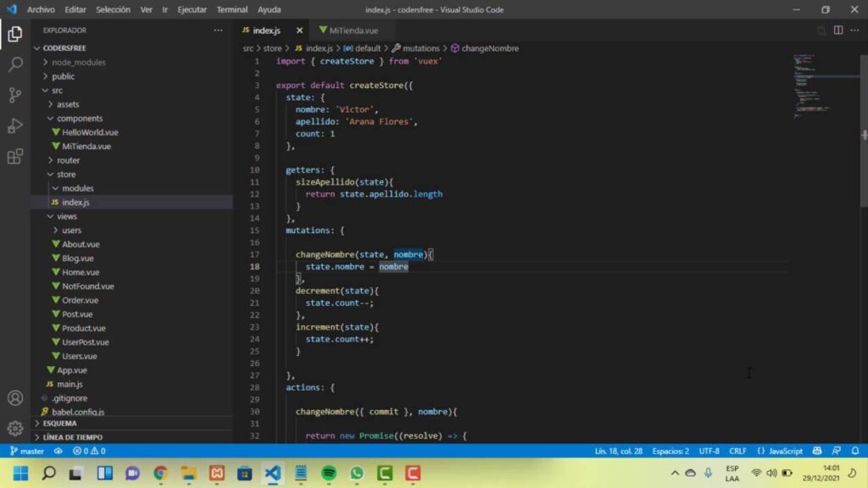Click the split editor icon

click(838, 30)
